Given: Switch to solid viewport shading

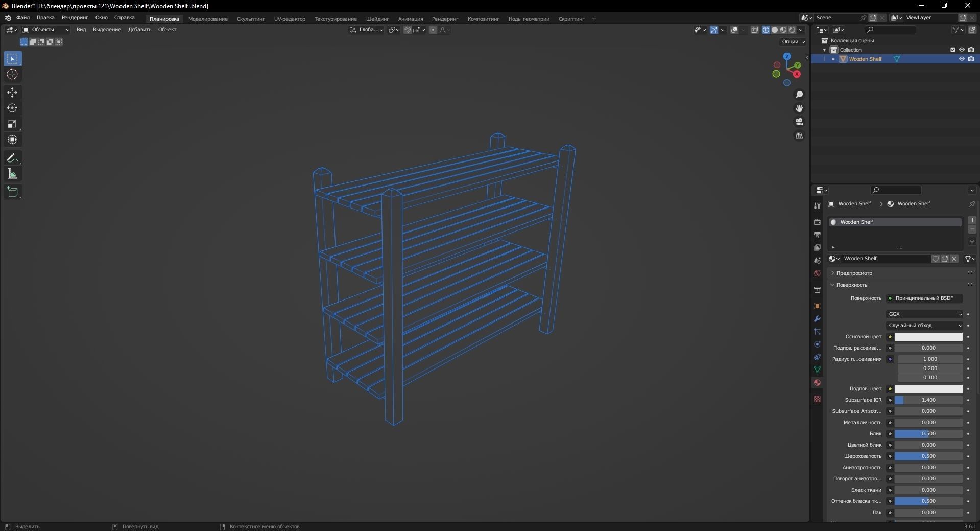Looking at the screenshot, I should pos(775,30).
